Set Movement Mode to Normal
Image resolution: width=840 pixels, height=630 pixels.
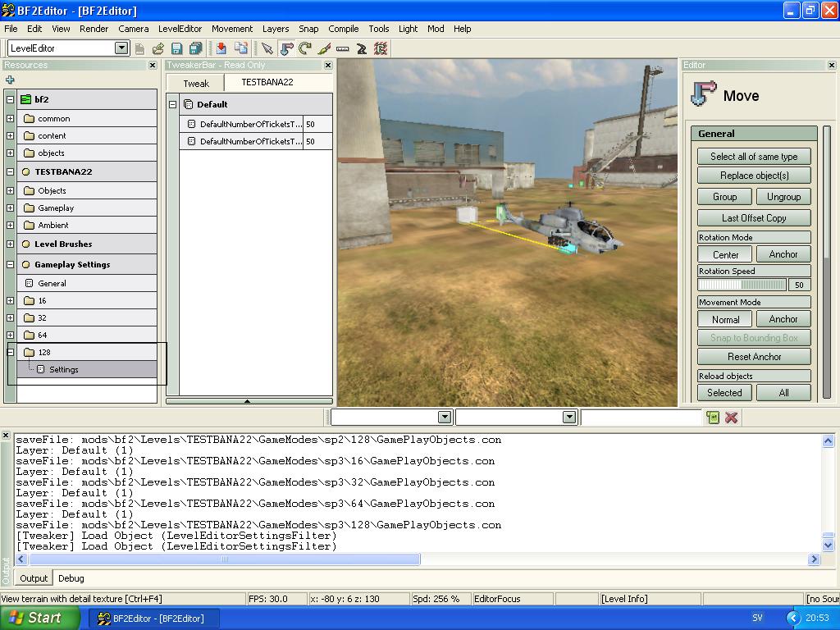pyautogui.click(x=725, y=319)
